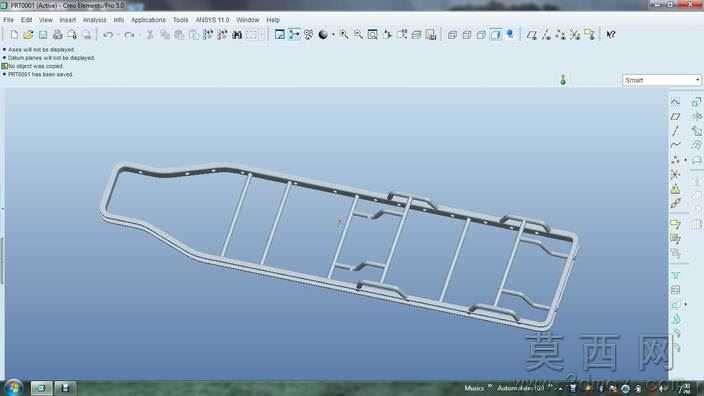Toggle datum axes display

pos(546,35)
